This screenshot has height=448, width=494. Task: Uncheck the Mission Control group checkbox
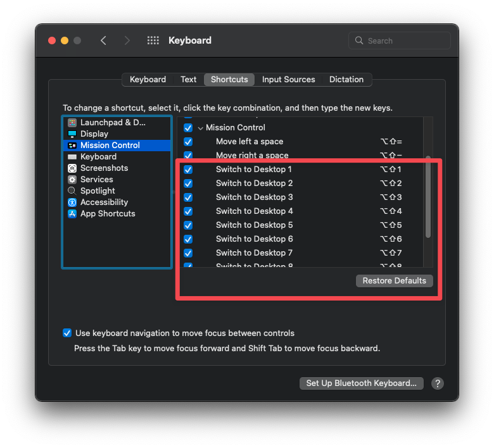pos(188,128)
